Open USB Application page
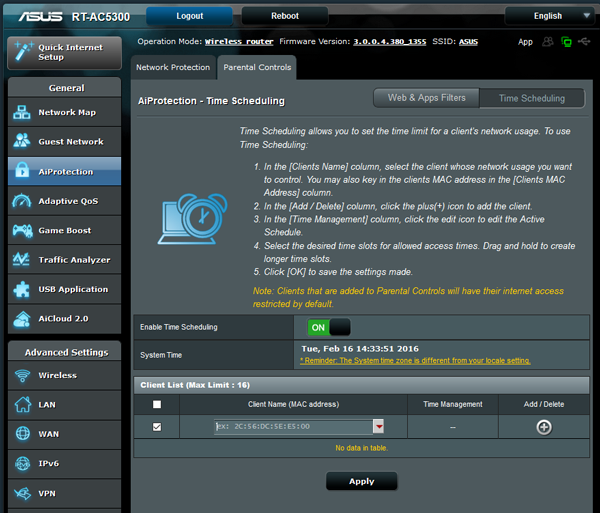 click(x=64, y=290)
